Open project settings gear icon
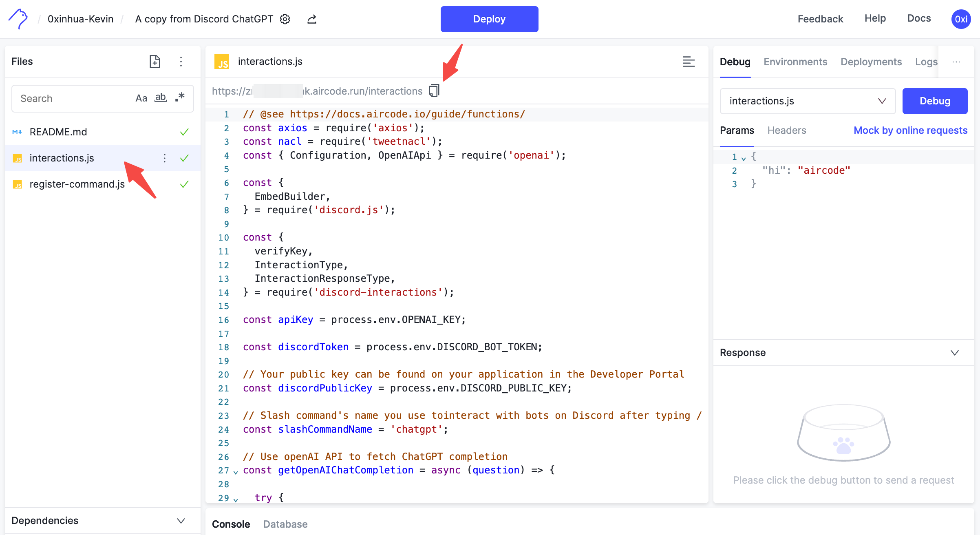Viewport: 980px width, 535px height. (x=285, y=19)
